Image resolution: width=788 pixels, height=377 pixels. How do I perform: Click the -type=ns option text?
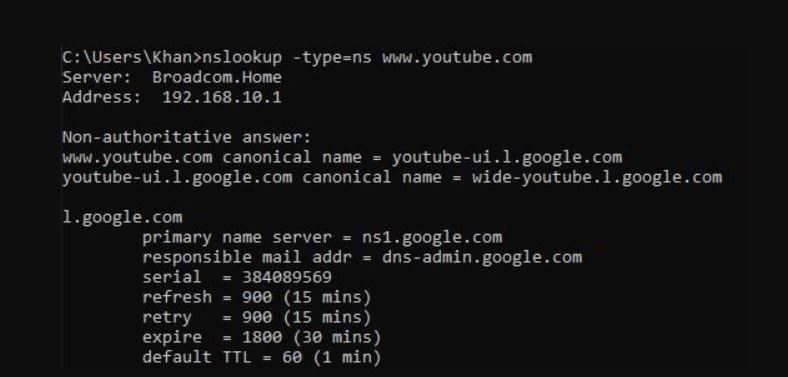(x=332, y=58)
